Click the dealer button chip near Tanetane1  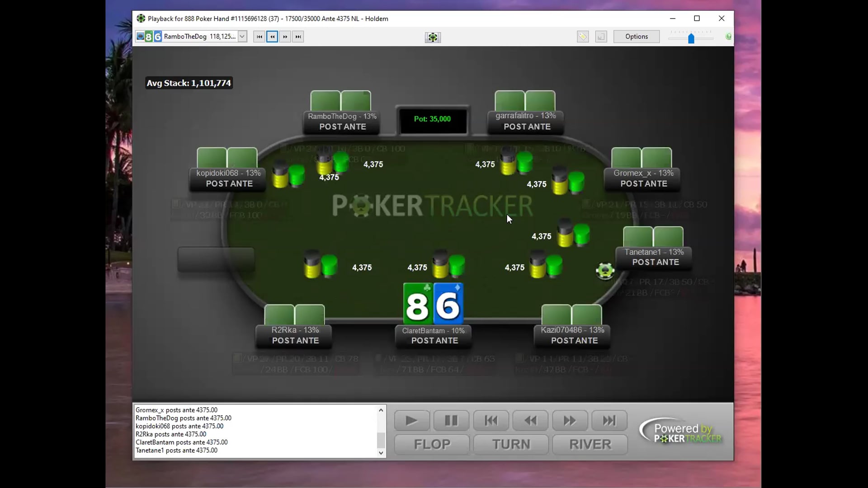pyautogui.click(x=605, y=271)
